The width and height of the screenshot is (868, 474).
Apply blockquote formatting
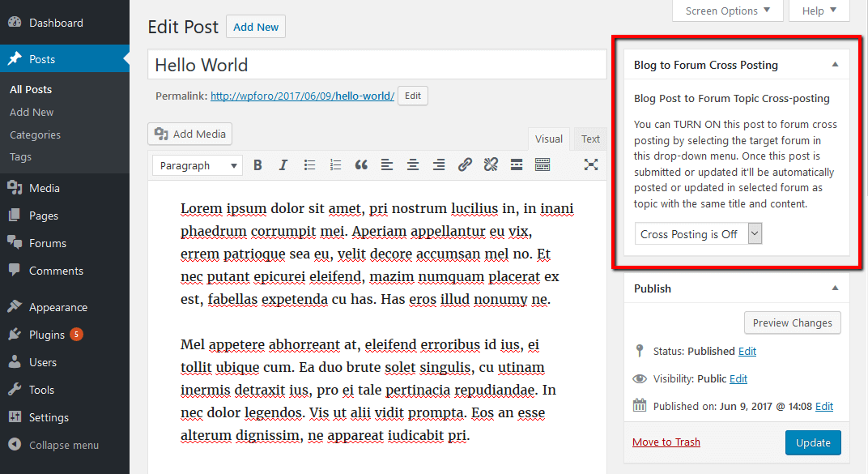tap(361, 164)
